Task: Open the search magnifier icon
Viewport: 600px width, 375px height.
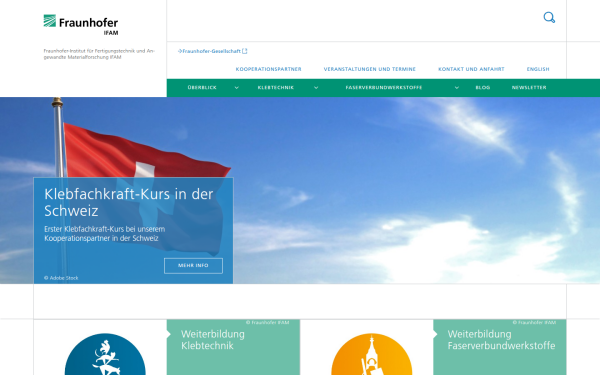Action: tap(549, 18)
